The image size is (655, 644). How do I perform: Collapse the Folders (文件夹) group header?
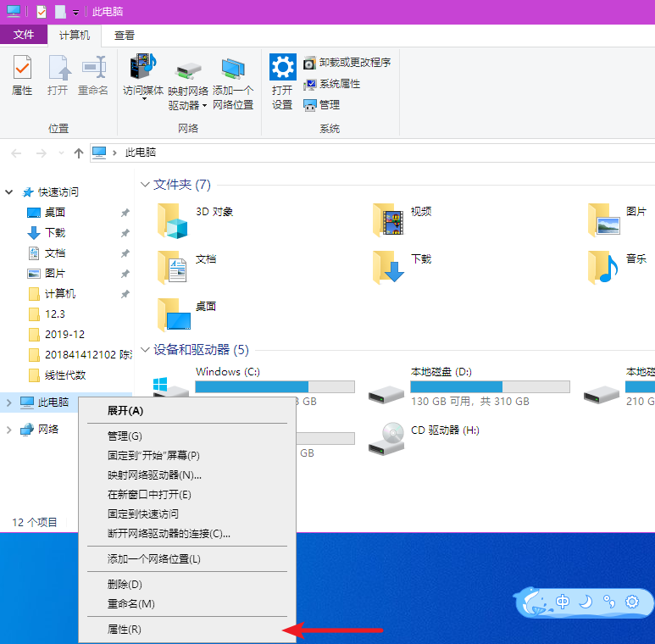[x=145, y=184]
